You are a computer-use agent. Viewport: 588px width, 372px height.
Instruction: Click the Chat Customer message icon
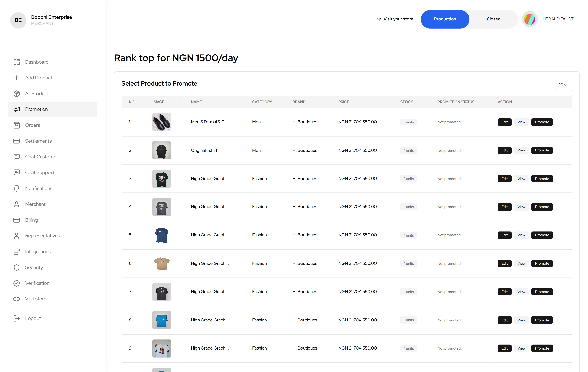[16, 157]
